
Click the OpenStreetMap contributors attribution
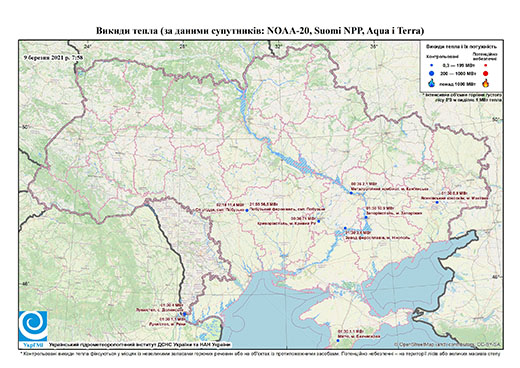pos(447,344)
